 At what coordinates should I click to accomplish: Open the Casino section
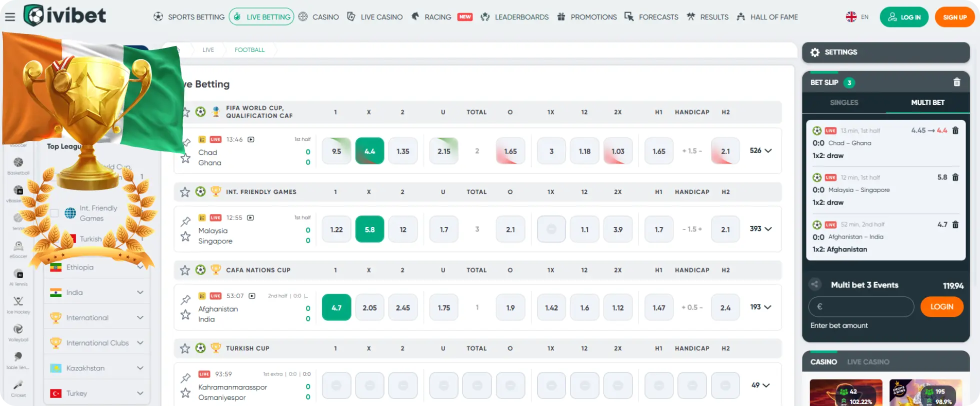click(318, 17)
